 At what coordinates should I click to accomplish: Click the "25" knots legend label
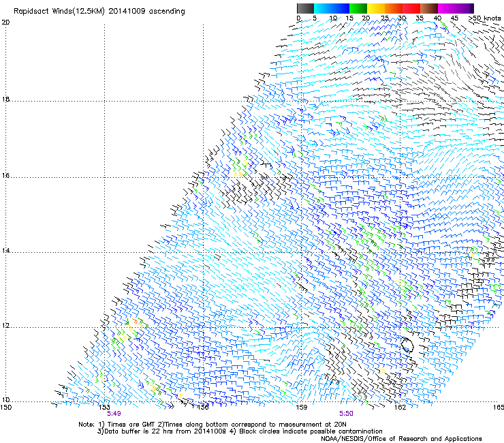tap(385, 18)
